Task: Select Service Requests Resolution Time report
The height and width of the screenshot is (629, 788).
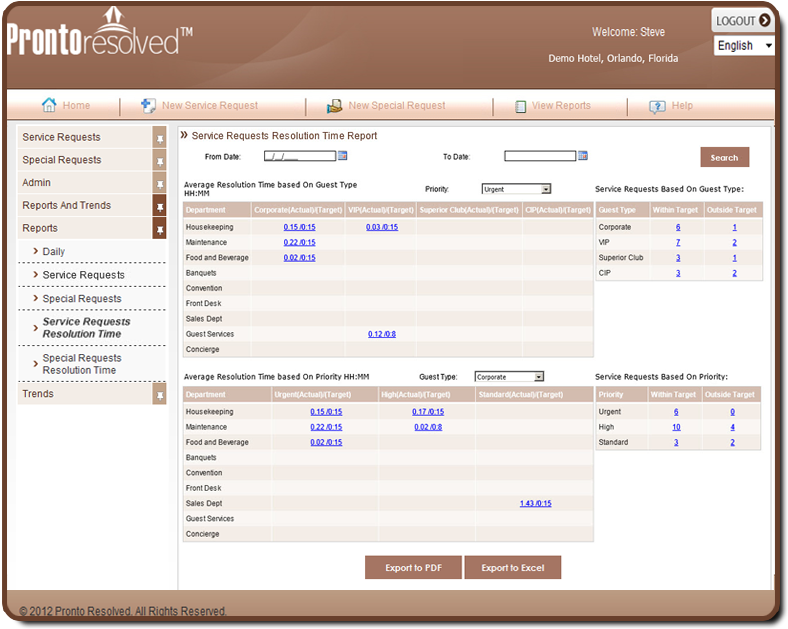Action: [x=86, y=328]
